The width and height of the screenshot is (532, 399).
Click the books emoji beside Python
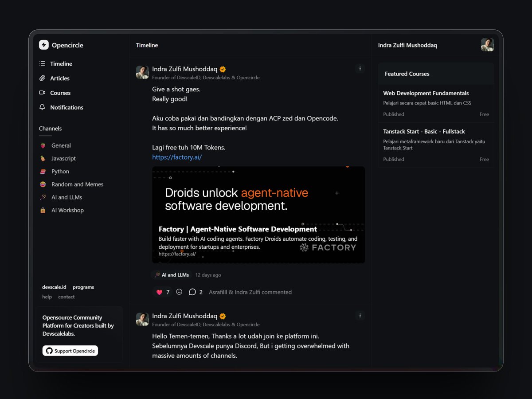tap(43, 172)
